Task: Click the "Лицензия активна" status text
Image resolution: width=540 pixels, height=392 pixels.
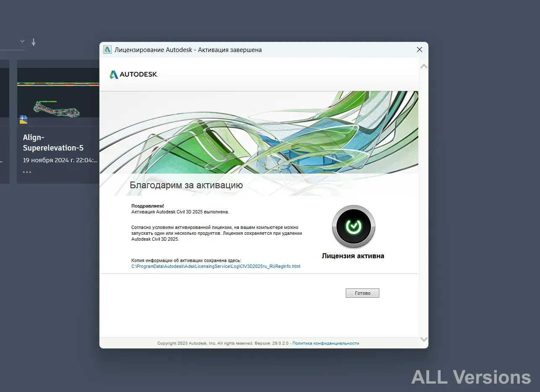Action: [353, 256]
